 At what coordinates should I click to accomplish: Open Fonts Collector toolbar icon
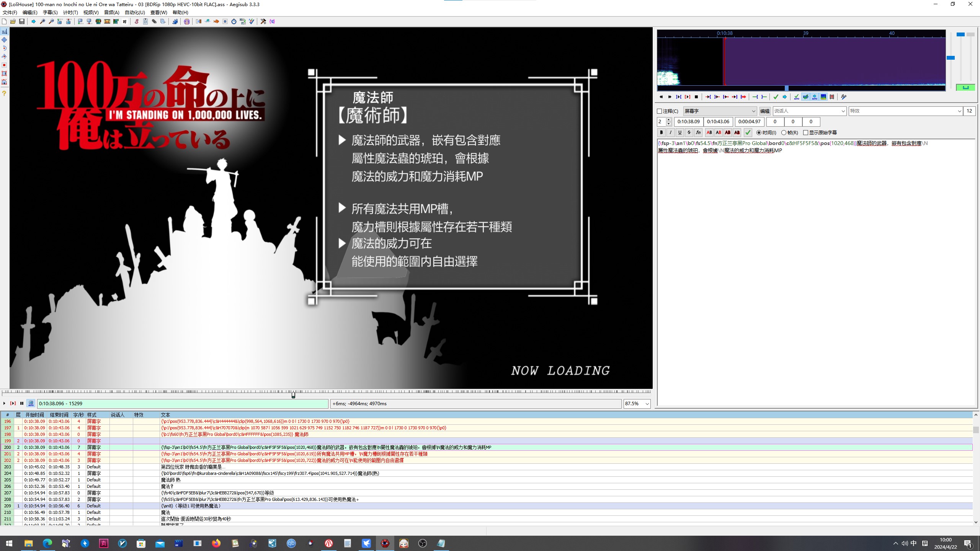click(x=163, y=21)
